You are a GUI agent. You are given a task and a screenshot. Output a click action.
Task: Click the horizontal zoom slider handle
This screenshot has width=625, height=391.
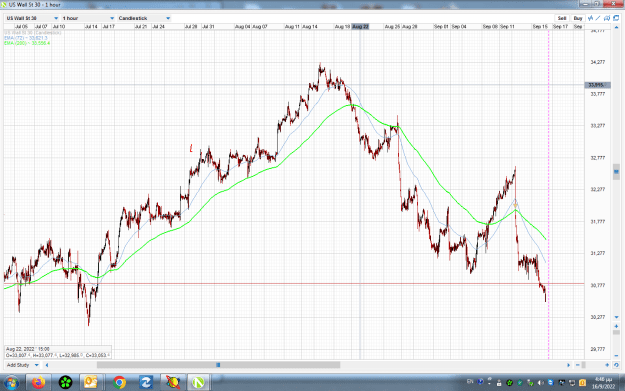coord(584,365)
